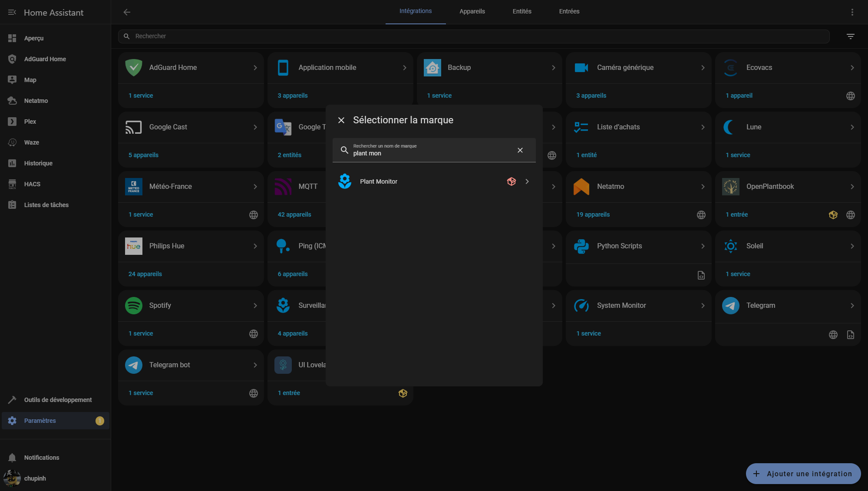Screen dimensions: 868x491
Task: Expand the Philips Hue integration card
Action: (255, 246)
